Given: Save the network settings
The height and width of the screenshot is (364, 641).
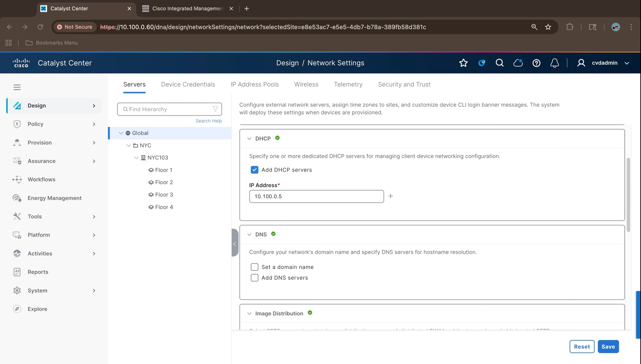Looking at the screenshot, I should pyautogui.click(x=608, y=346).
